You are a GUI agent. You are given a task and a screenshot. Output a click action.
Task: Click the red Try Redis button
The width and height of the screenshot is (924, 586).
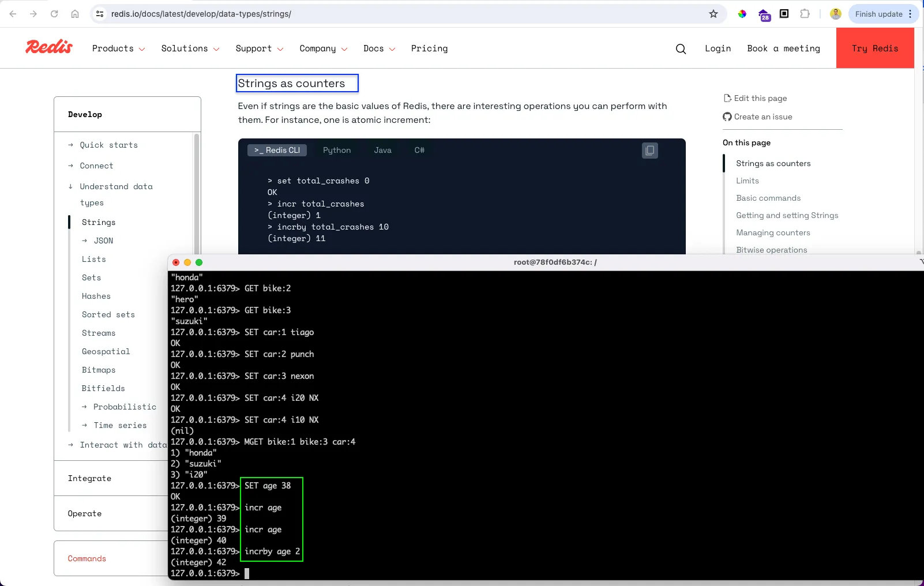pyautogui.click(x=875, y=48)
